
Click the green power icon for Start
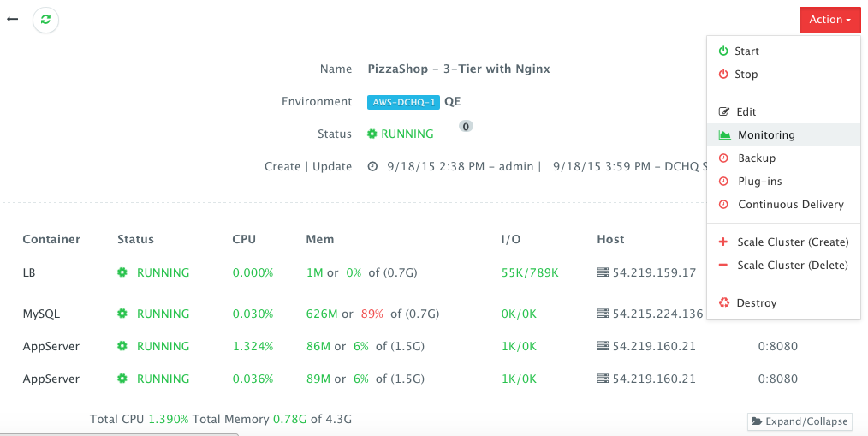(723, 51)
